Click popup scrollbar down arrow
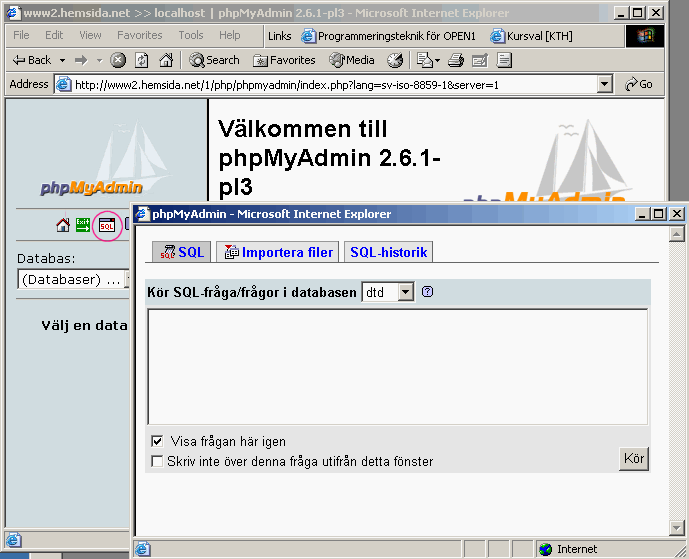The height and width of the screenshot is (559, 689). [x=677, y=528]
